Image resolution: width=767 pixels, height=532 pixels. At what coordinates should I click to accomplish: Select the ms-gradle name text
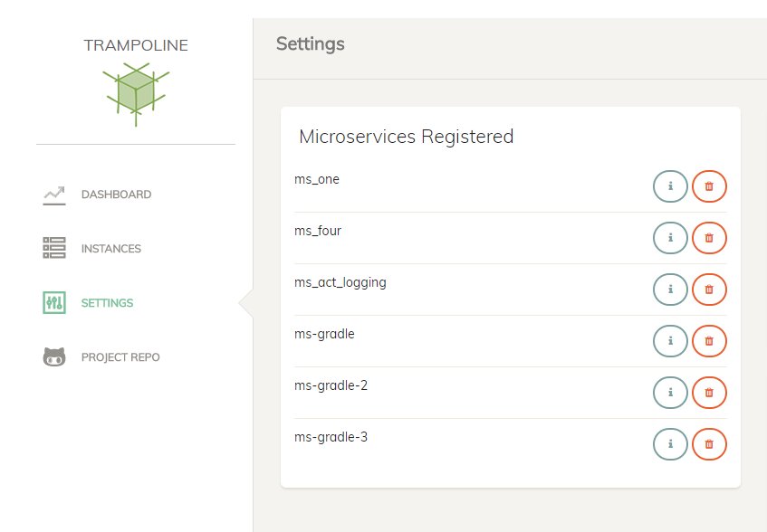324,334
